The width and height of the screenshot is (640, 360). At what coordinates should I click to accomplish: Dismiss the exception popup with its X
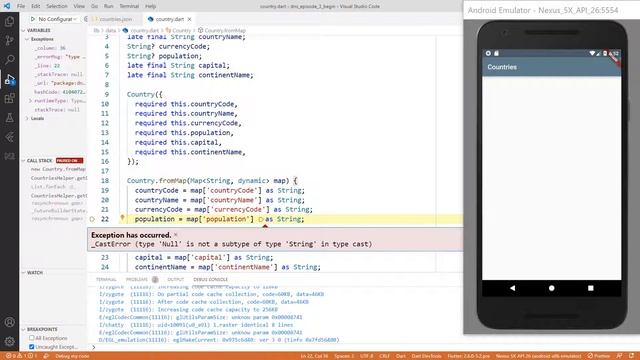176,235
